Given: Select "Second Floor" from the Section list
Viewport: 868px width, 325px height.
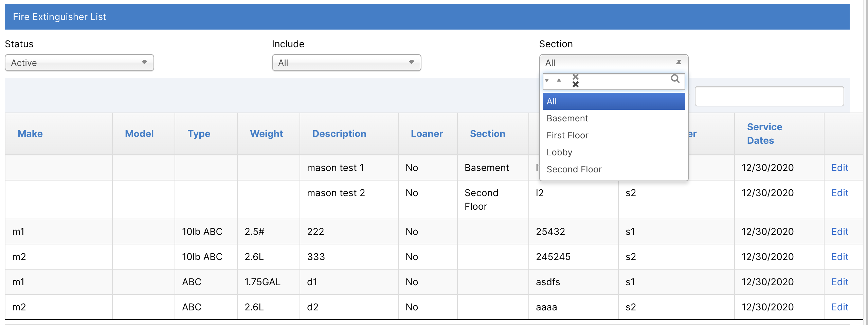Looking at the screenshot, I should click(x=574, y=169).
